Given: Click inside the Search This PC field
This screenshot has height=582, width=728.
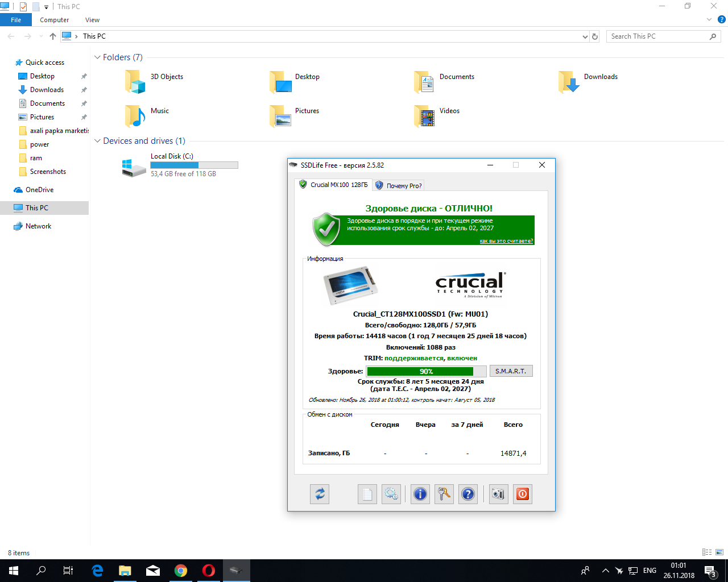Looking at the screenshot, I should point(654,36).
